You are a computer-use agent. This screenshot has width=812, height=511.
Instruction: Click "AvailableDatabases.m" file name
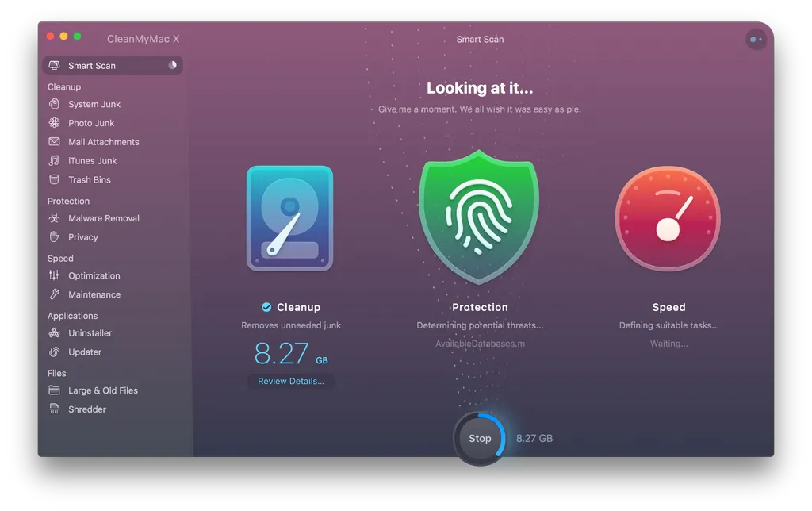coord(480,344)
